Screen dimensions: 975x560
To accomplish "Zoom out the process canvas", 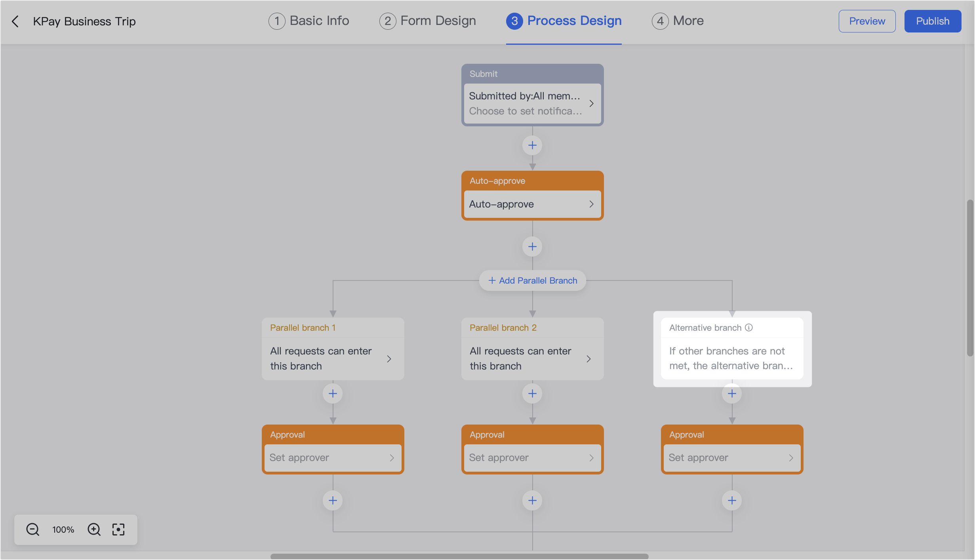I will (32, 530).
